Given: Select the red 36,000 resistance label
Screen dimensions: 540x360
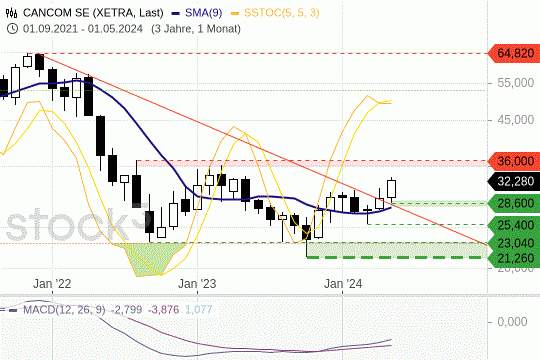Looking at the screenshot, I should (x=514, y=161).
